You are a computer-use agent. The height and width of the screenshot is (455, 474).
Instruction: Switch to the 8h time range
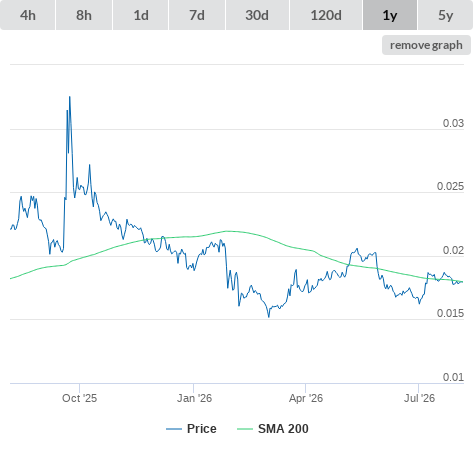coord(84,15)
